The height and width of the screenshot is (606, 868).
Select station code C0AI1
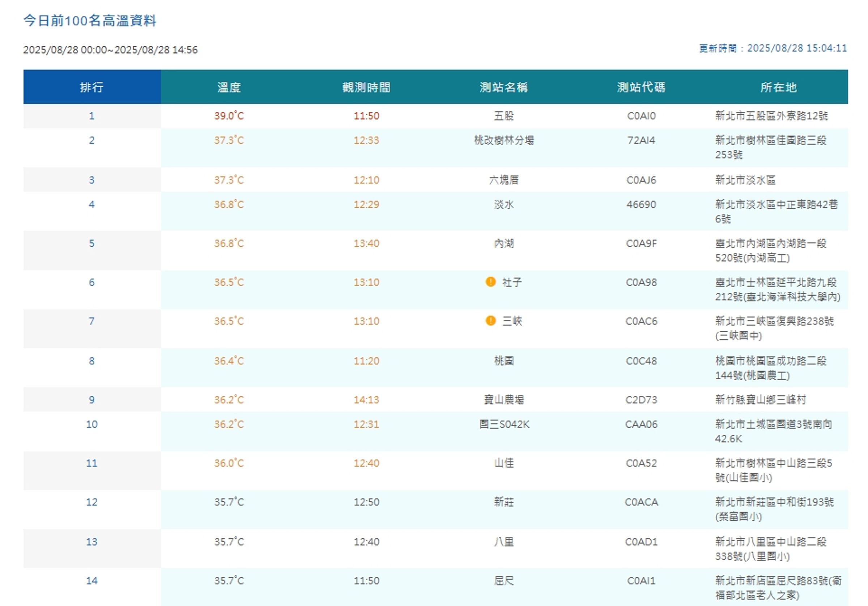pos(641,581)
